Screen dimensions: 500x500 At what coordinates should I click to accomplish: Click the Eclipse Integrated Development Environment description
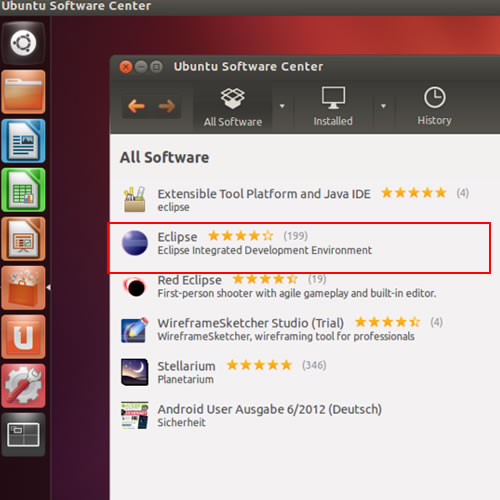coord(265,250)
